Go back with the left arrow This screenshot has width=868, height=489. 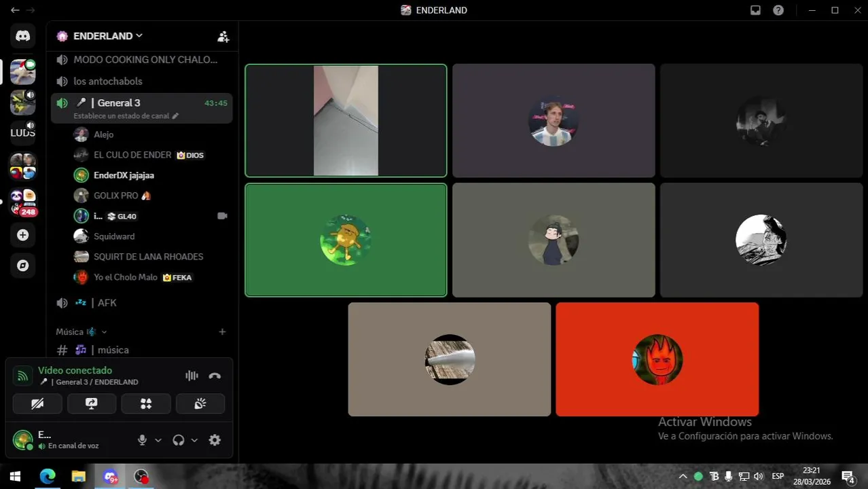point(15,10)
